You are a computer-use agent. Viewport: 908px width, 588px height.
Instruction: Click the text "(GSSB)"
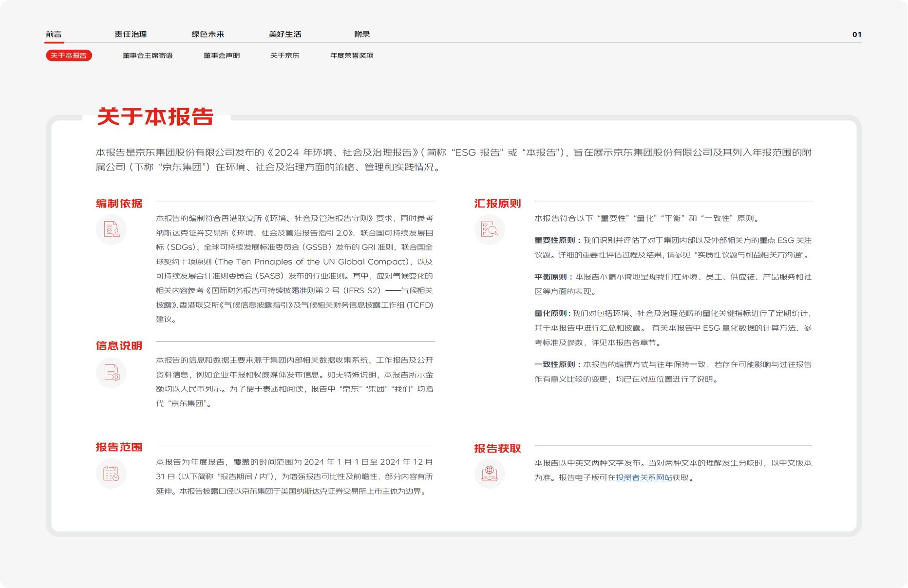point(318,247)
